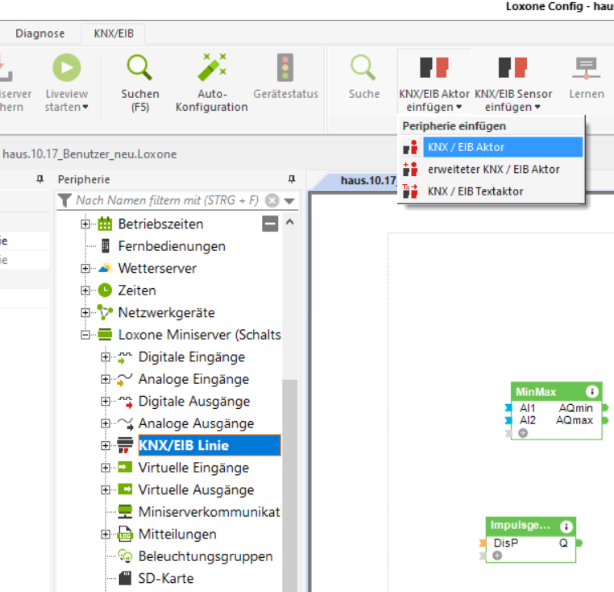Expand the Mitteilungen node
The height and width of the screenshot is (592, 614).
105,534
